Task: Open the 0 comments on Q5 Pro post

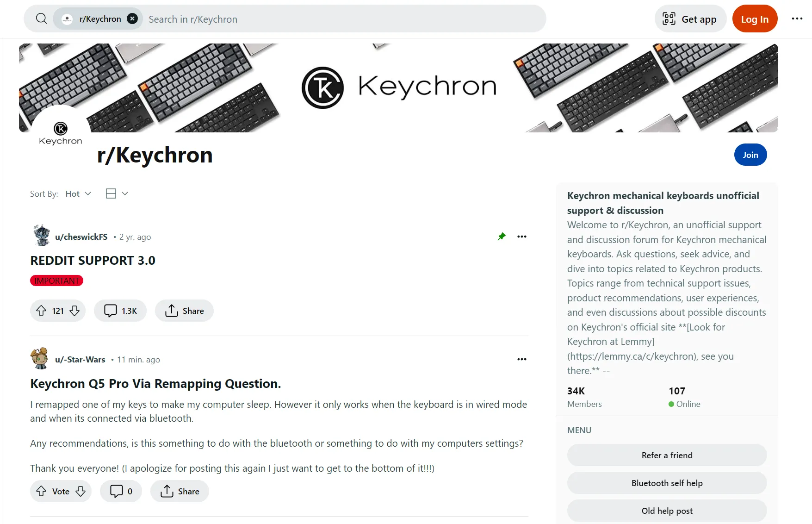Action: pyautogui.click(x=121, y=491)
